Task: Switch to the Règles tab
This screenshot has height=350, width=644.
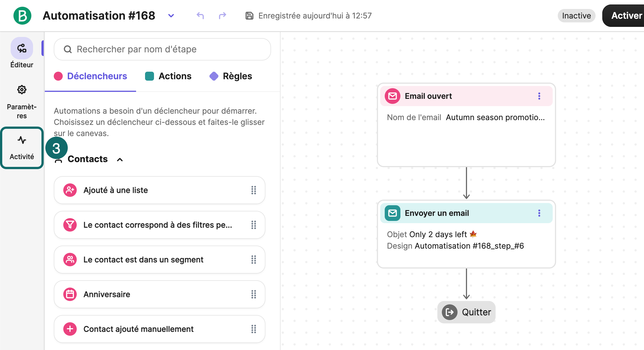Action: 231,76
